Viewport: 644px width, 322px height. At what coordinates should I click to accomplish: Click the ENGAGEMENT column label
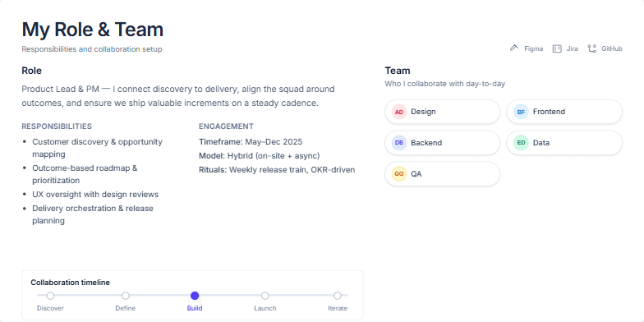pos(227,126)
